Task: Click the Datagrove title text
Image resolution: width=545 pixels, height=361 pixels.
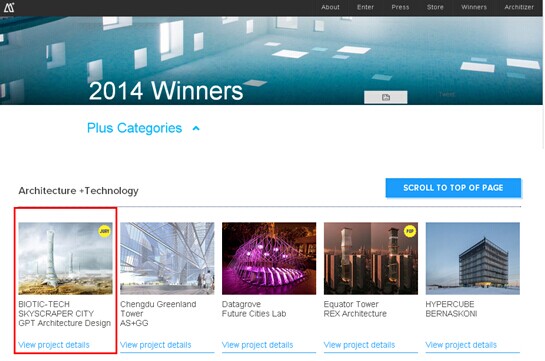Action: 241,304
